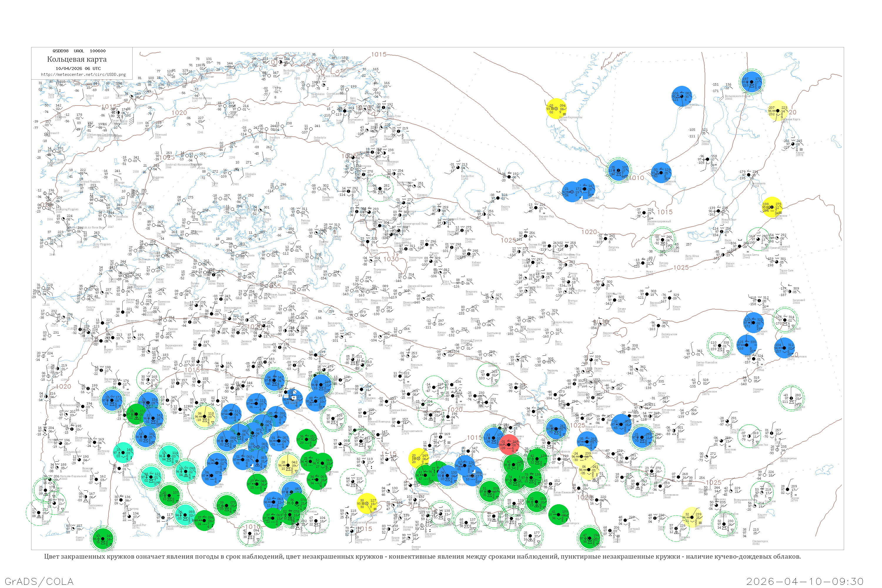Click the GrADS/COLA label at bottom left
Image resolution: width=882 pixels, height=588 pixels.
[39, 581]
